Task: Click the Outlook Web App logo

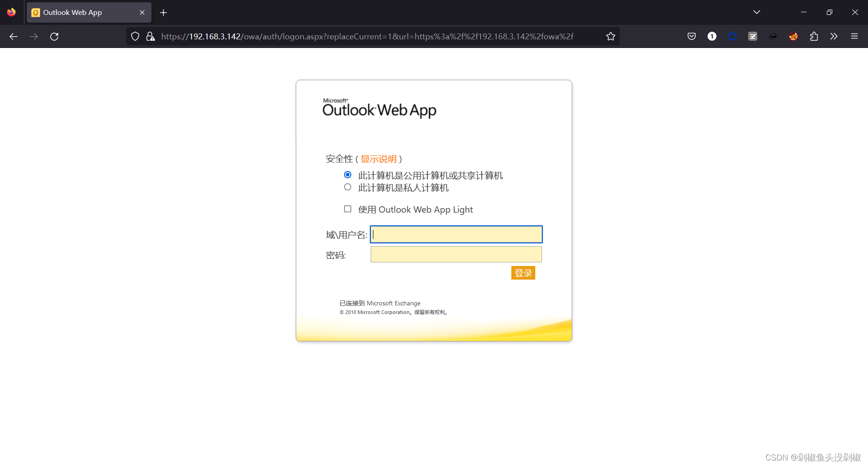Action: pos(379,108)
